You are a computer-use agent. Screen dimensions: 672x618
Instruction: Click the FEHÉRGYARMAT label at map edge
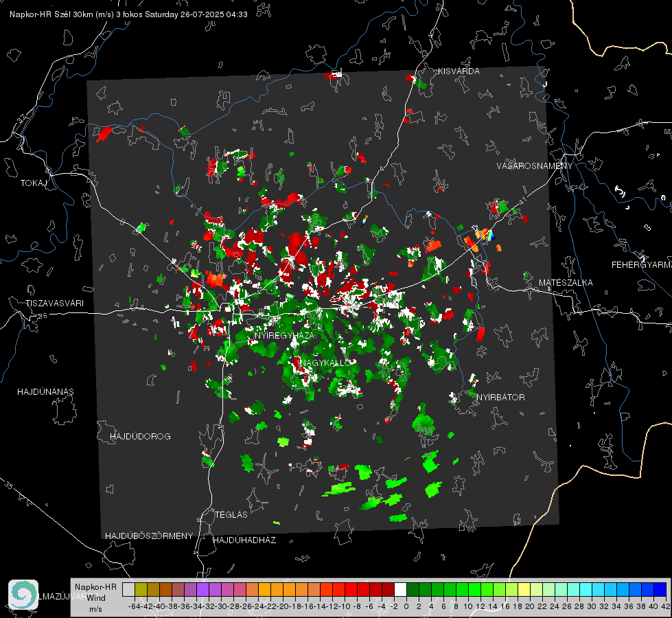click(641, 265)
